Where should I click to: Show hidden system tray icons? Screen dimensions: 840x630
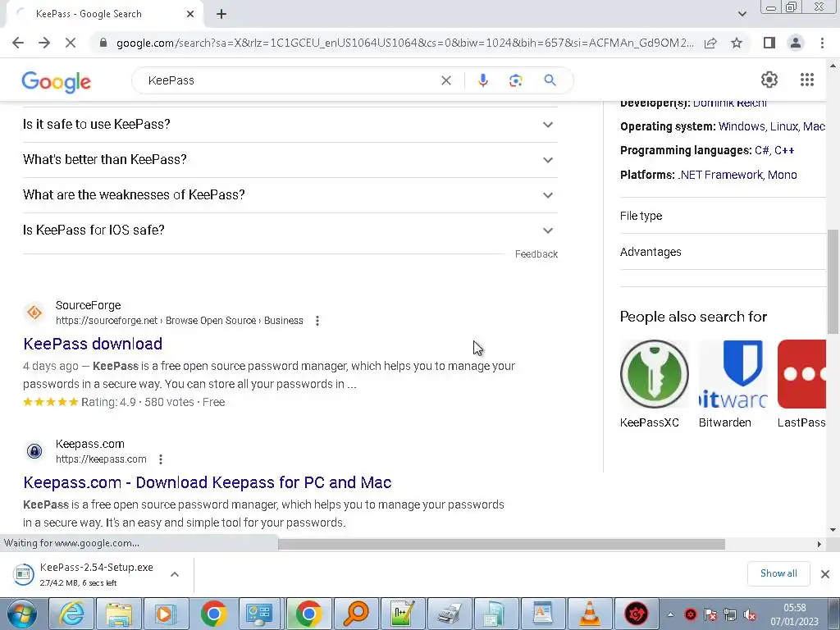(670, 614)
